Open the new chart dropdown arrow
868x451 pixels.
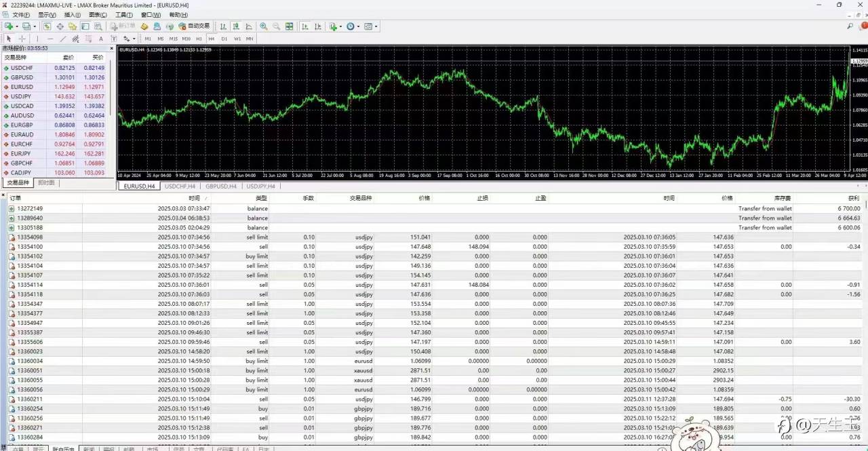16,26
